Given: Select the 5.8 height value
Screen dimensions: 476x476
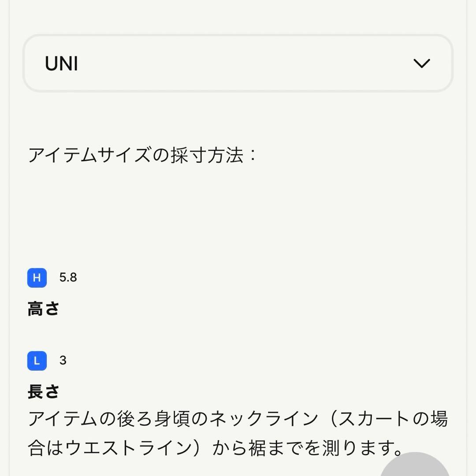Looking at the screenshot, I should pos(68,278).
